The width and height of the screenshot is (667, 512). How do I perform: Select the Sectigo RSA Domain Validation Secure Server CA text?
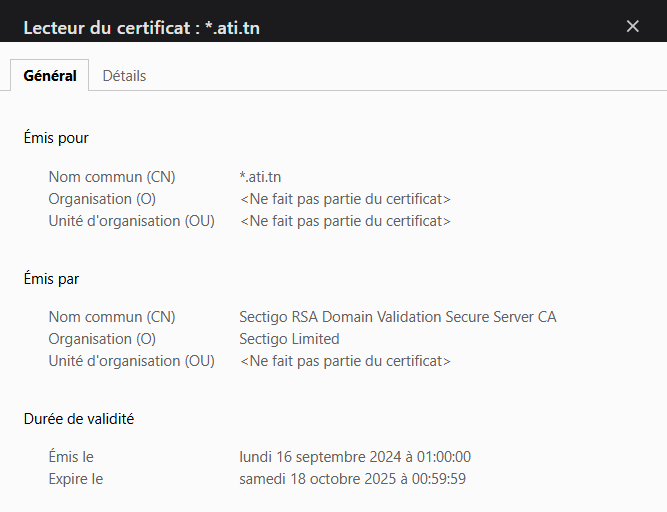(x=398, y=317)
